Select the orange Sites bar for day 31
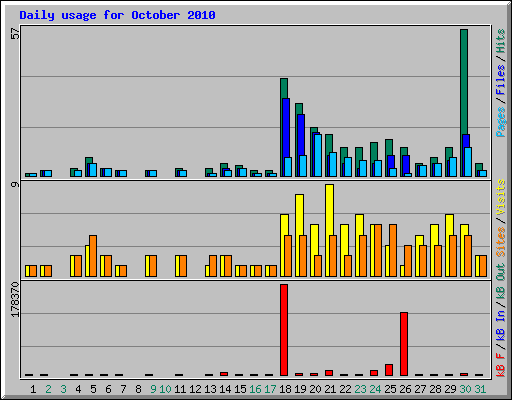 tap(483, 266)
